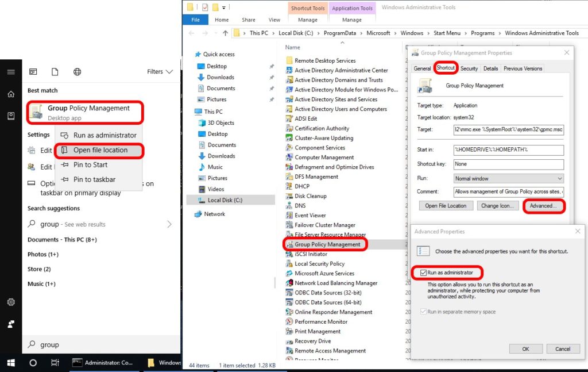Select Open file location menu entry
Viewport: 588px width, 372px height.
100,150
